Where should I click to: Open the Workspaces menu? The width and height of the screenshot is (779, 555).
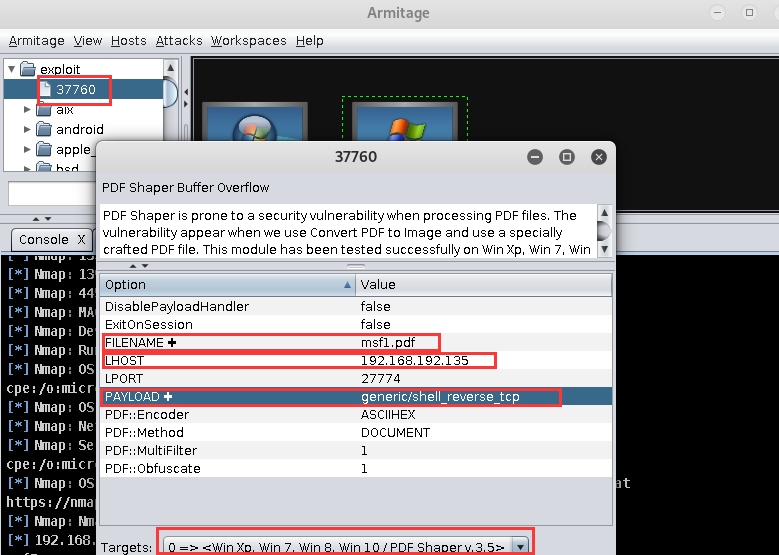248,41
